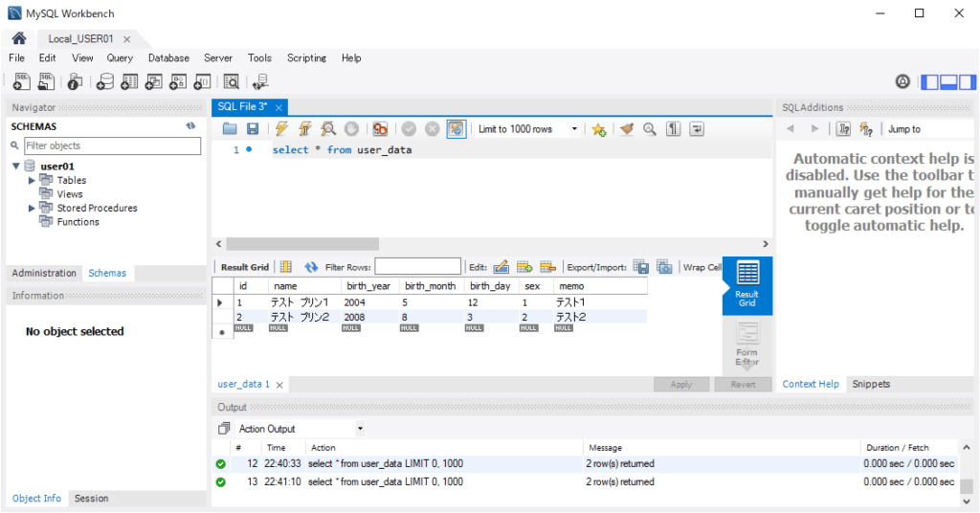The width and height of the screenshot is (980, 513).
Task: Click the Filter Rows input field
Action: [x=417, y=267]
